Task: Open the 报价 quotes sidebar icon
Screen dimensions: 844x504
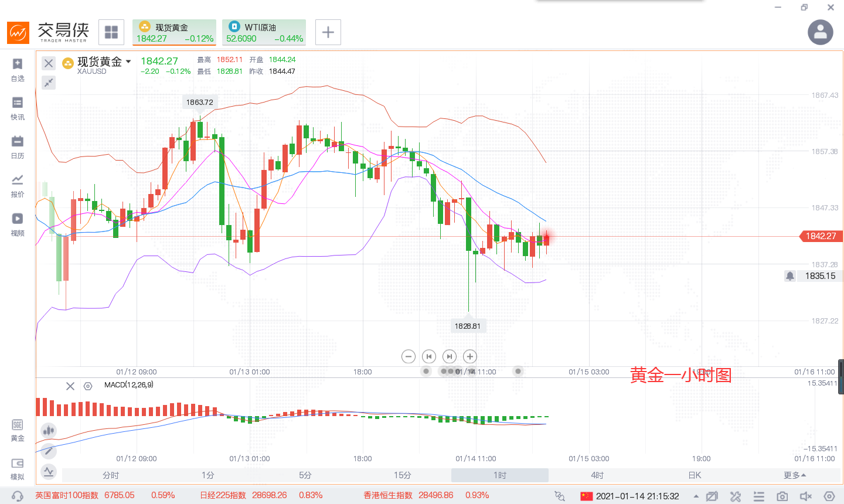Action: (x=18, y=185)
